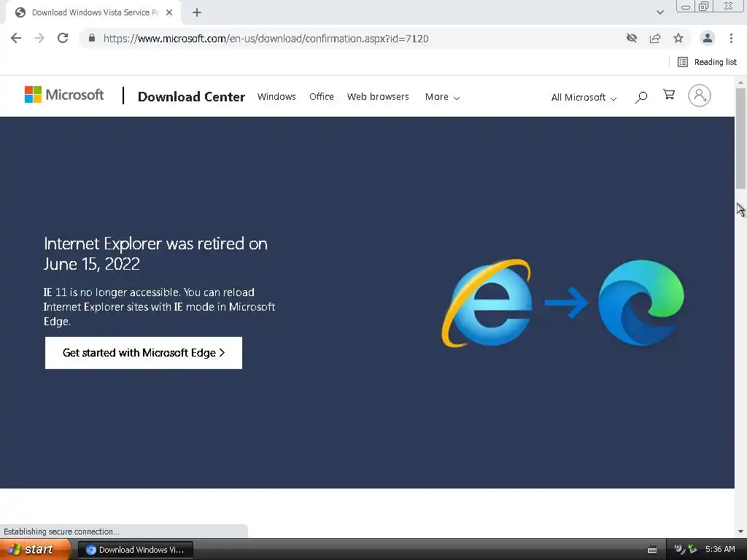
Task: Click the Microsoft account sign-in icon
Action: coord(700,96)
